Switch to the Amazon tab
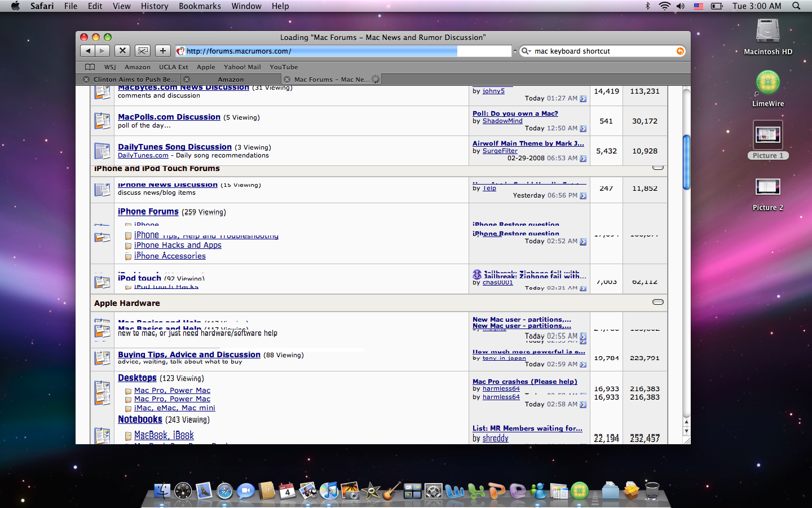Viewport: 812px width, 508px height. [x=231, y=80]
